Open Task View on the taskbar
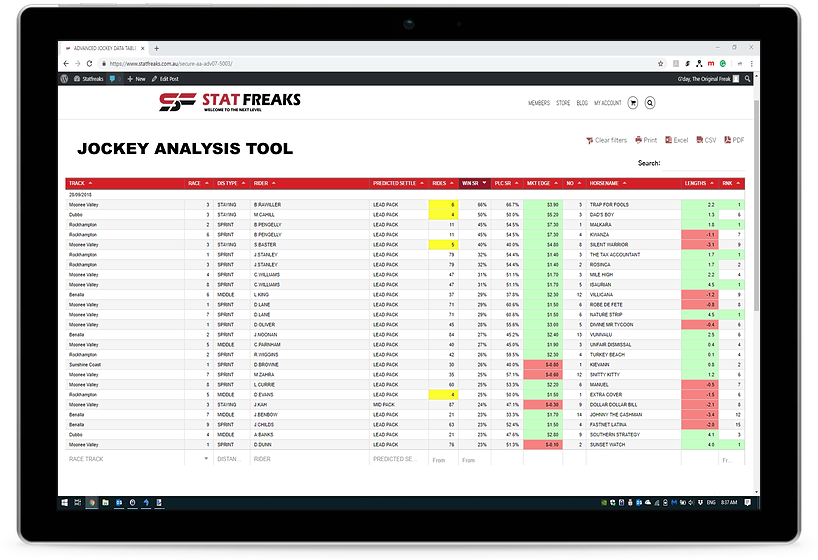Image resolution: width=818 pixels, height=560 pixels. tap(78, 503)
